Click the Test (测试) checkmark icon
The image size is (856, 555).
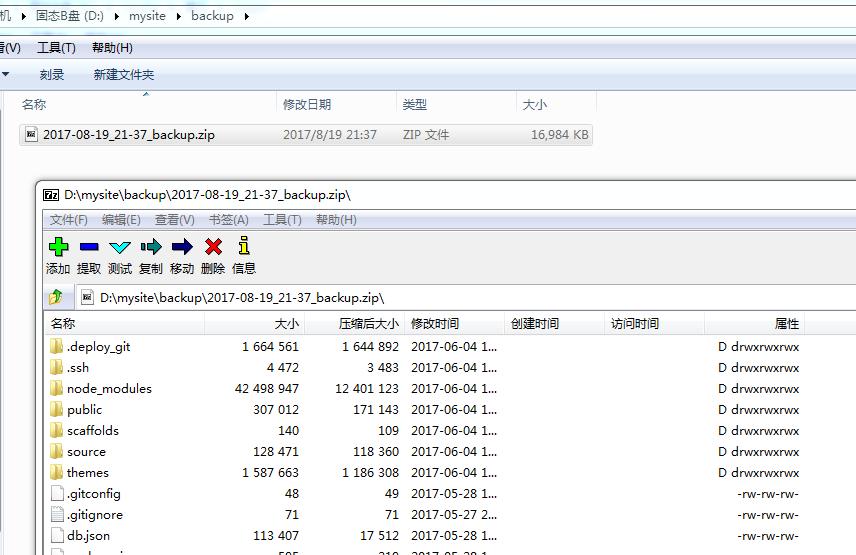tap(120, 247)
